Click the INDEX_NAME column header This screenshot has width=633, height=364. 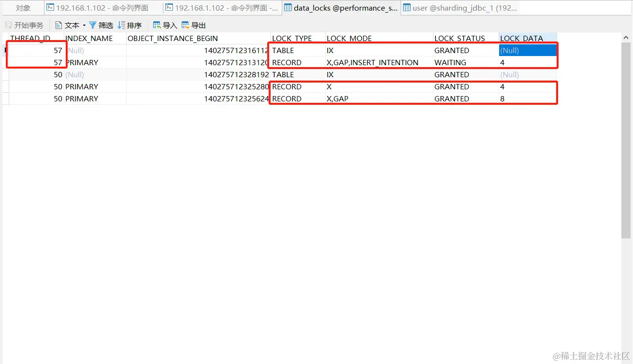[95, 38]
